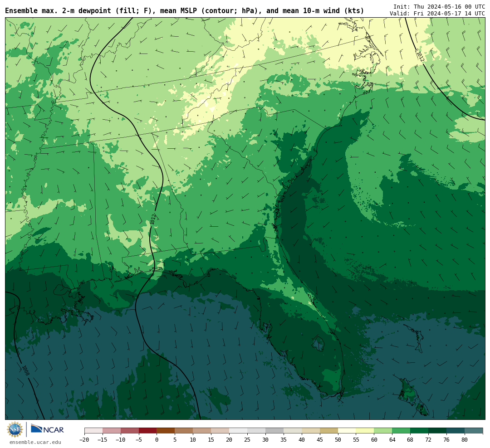Click the 50 colorbar tick label
Screen dimensions: 490x448
pyautogui.click(x=338, y=440)
